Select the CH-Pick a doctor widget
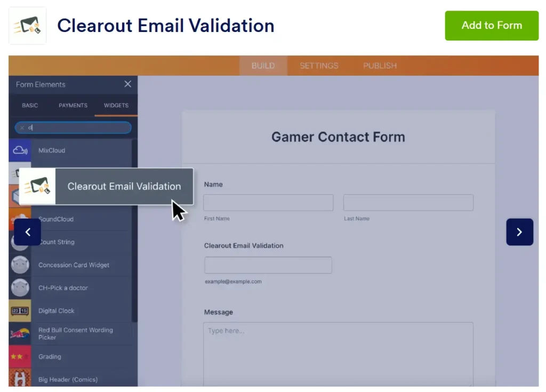The image size is (546, 392). click(63, 288)
